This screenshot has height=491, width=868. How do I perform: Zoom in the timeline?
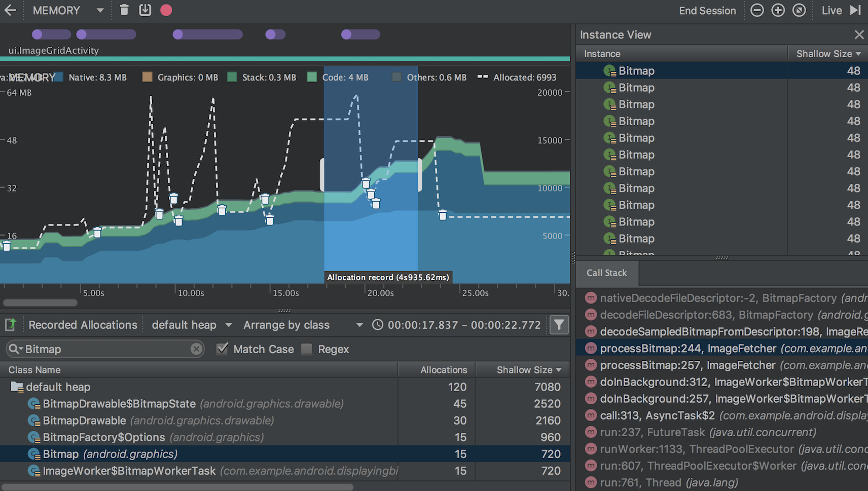(x=778, y=10)
